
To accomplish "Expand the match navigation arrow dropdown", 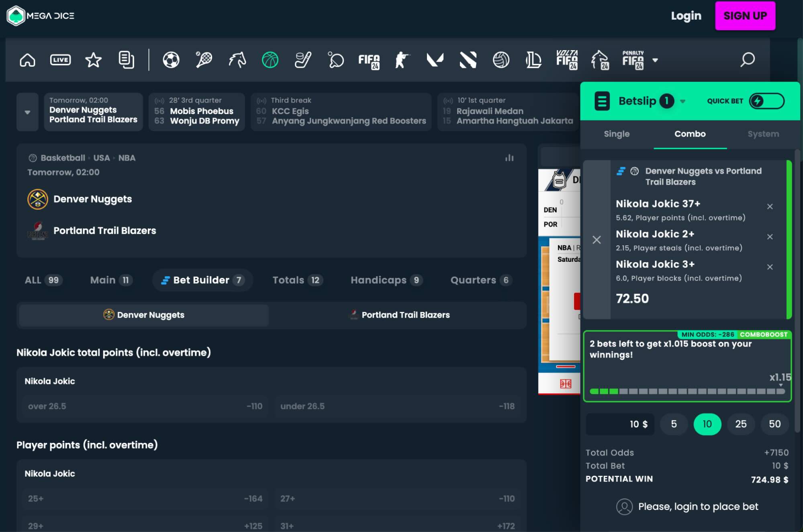I will point(27,112).
